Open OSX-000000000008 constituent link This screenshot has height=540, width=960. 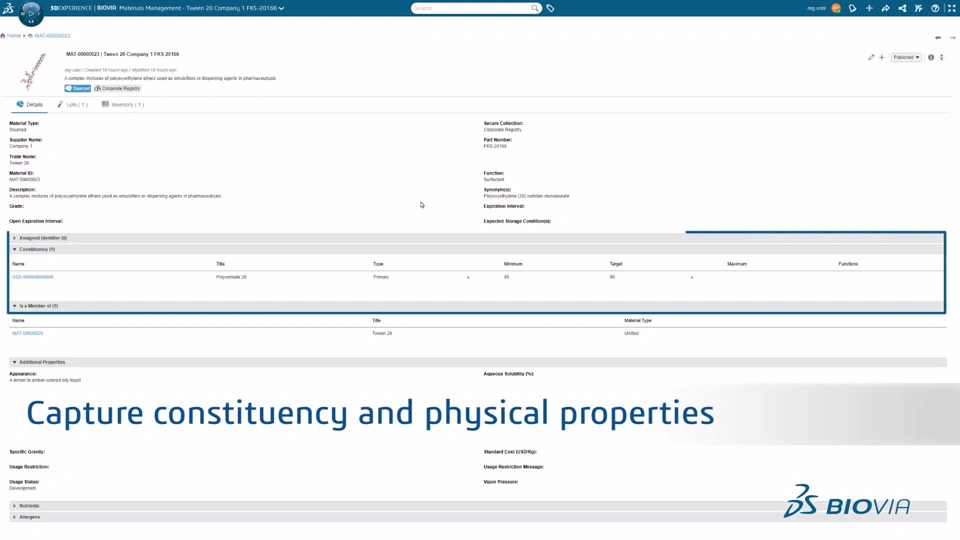coord(32,277)
